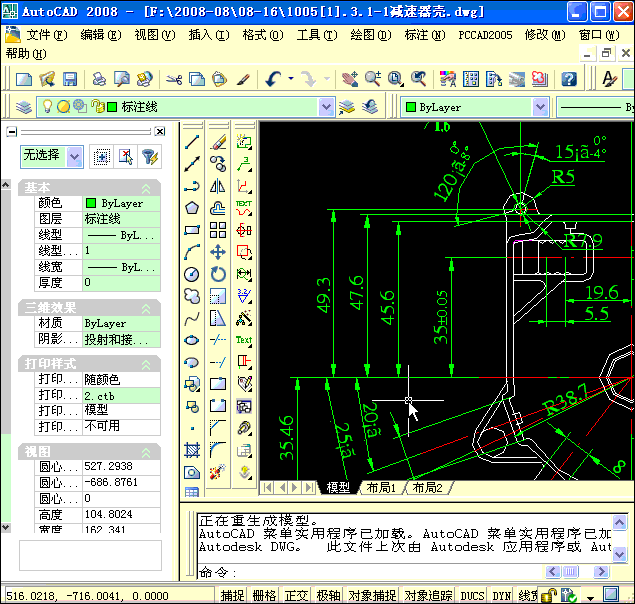Open the 编辑(E) menu

point(100,35)
